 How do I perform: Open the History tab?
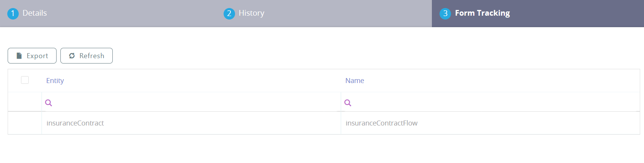[251, 13]
